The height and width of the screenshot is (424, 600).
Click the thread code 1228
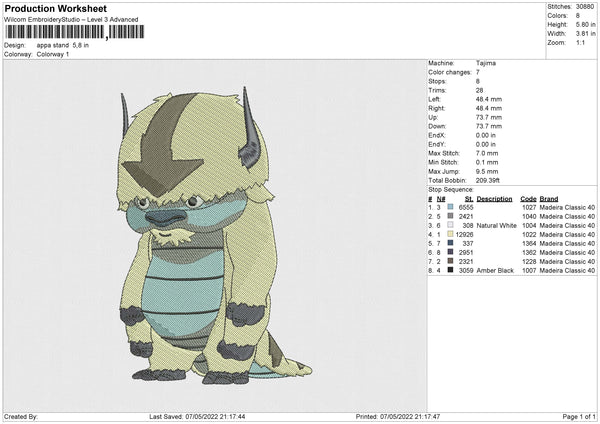coord(529,261)
